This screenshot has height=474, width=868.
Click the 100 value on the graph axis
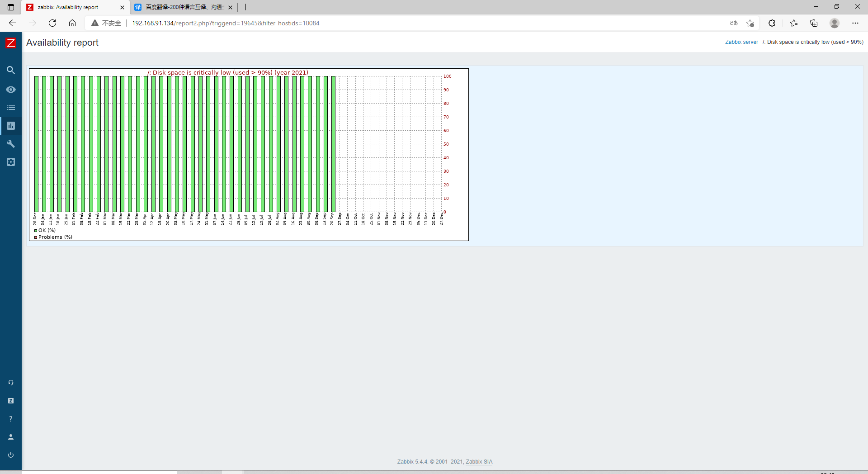coord(448,76)
